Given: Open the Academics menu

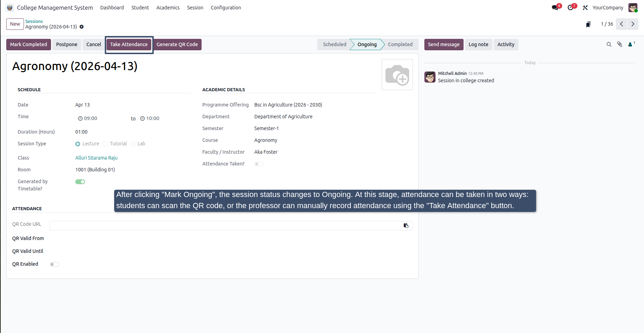Looking at the screenshot, I should 168,8.
